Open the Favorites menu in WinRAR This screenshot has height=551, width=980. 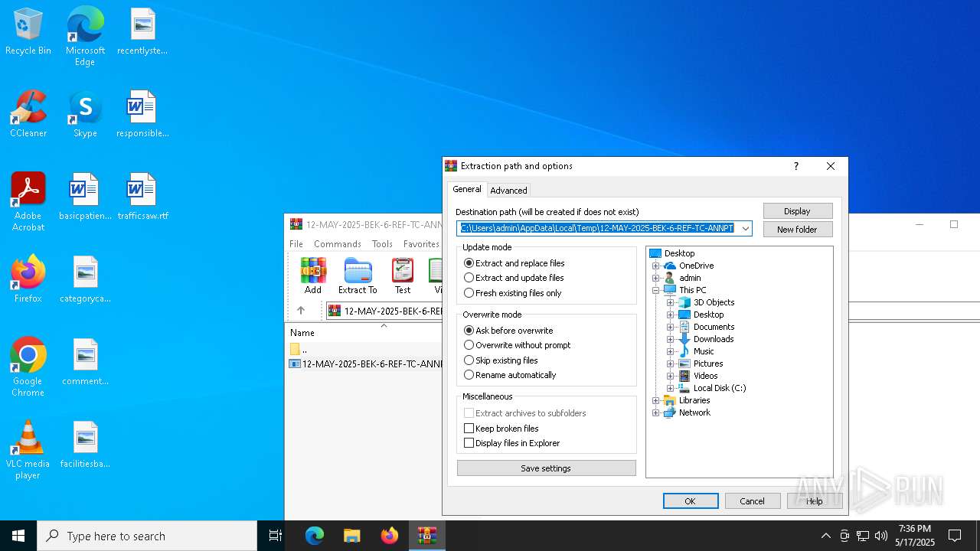tap(421, 244)
